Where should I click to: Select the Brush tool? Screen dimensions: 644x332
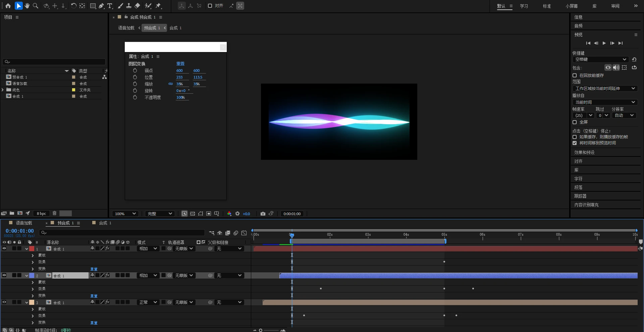coord(120,6)
